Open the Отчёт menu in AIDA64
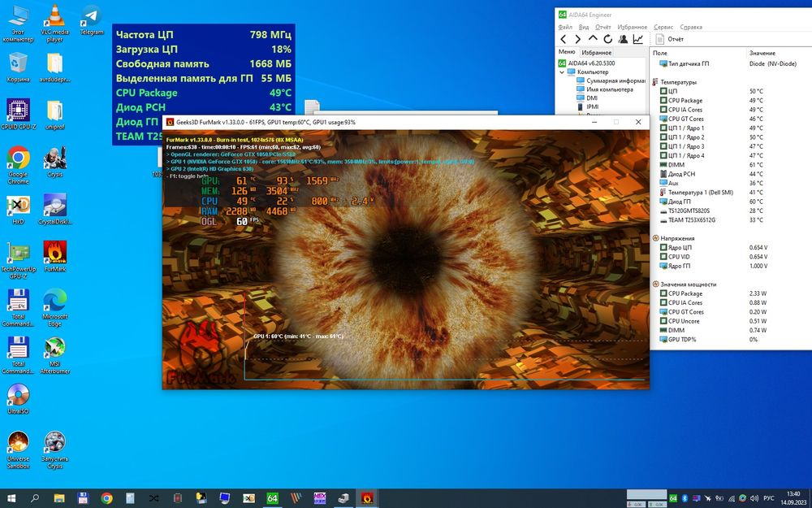 603,27
